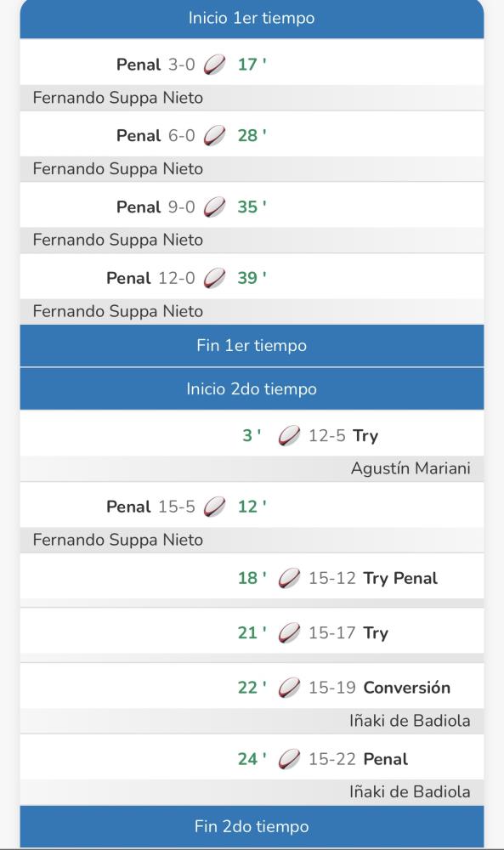Click the rugby ball icon beside 15-5
The image size is (504, 850).
(215, 507)
